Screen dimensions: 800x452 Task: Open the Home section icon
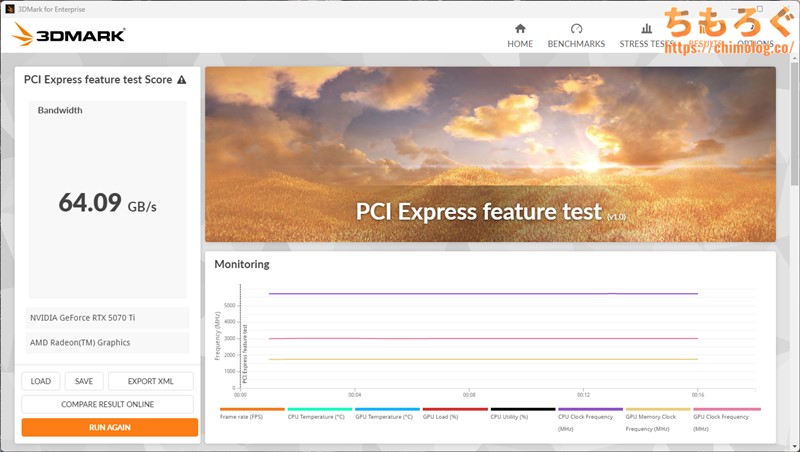pyautogui.click(x=519, y=29)
